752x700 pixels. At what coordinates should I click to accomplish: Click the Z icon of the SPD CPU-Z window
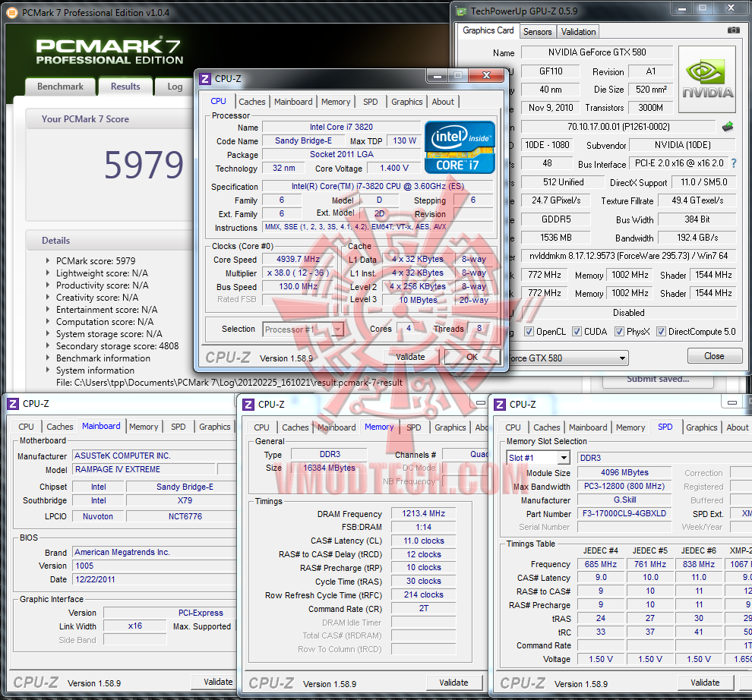pyautogui.click(x=500, y=405)
